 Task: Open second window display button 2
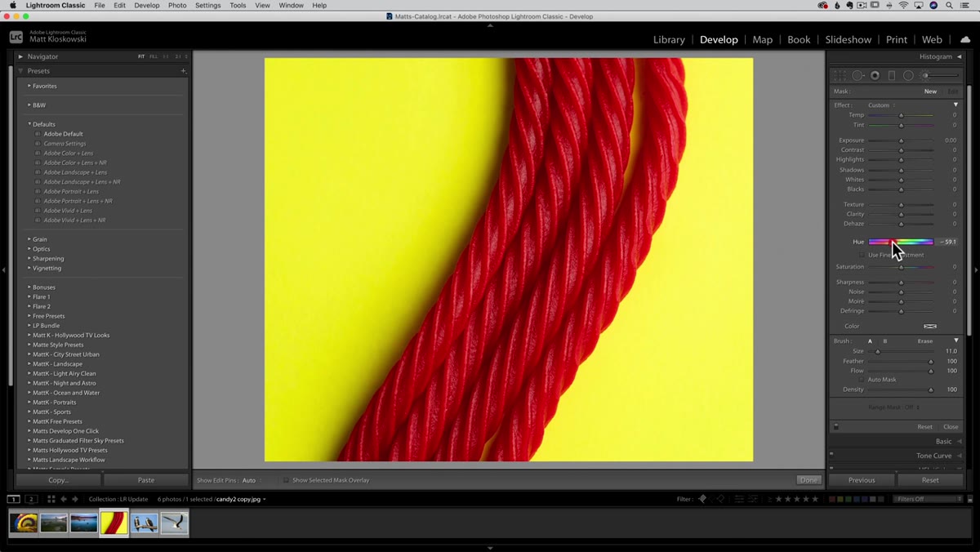tap(31, 499)
